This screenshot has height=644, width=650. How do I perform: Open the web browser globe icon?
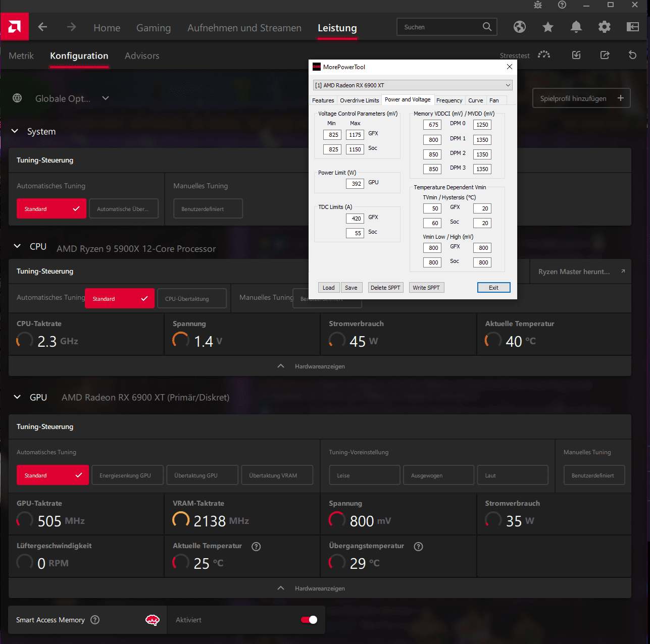520,27
